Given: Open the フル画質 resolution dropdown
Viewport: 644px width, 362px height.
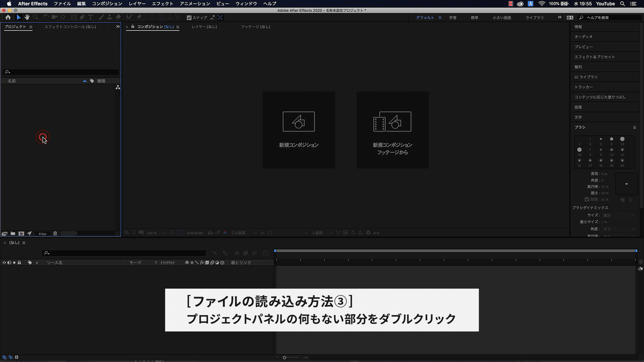Looking at the screenshot, I should pos(244,233).
